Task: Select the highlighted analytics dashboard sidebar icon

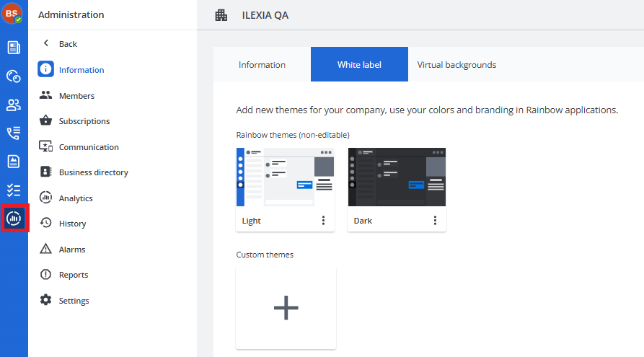Action: (x=14, y=218)
